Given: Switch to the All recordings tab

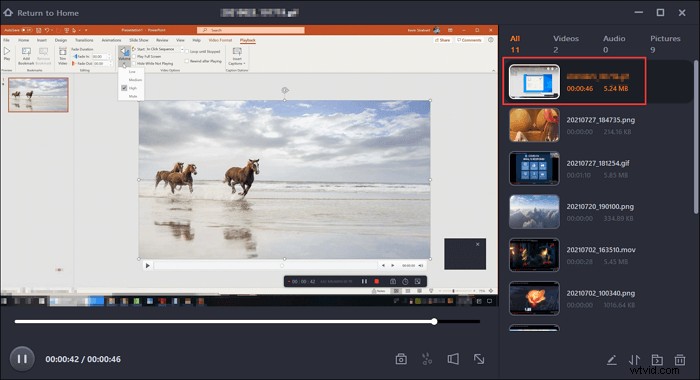Looking at the screenshot, I should [515, 44].
